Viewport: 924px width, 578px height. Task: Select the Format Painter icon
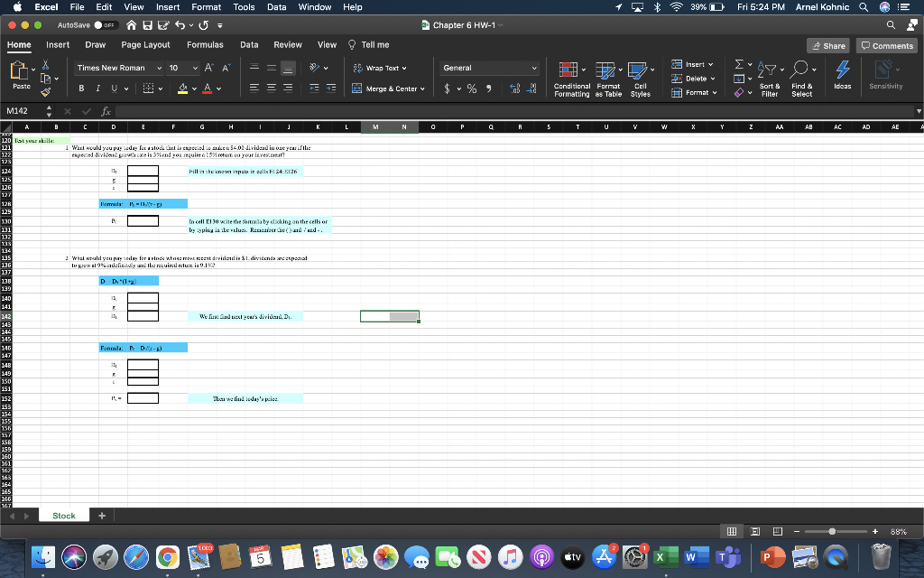click(x=45, y=93)
